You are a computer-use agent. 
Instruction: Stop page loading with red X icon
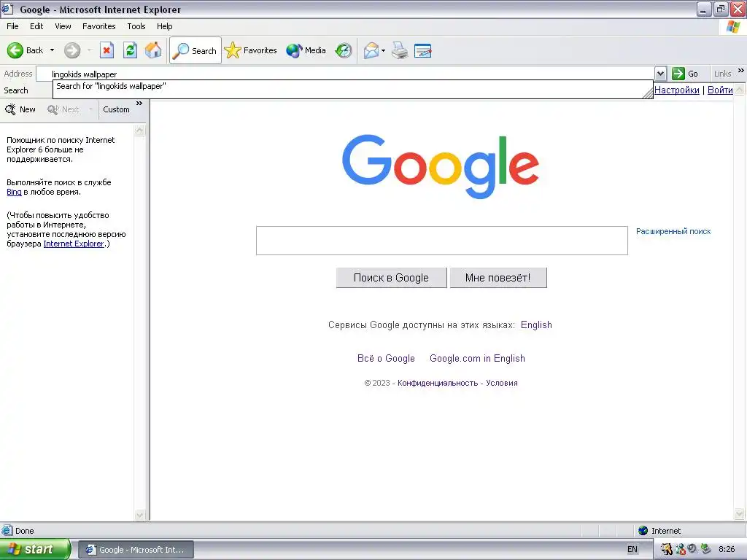(107, 50)
